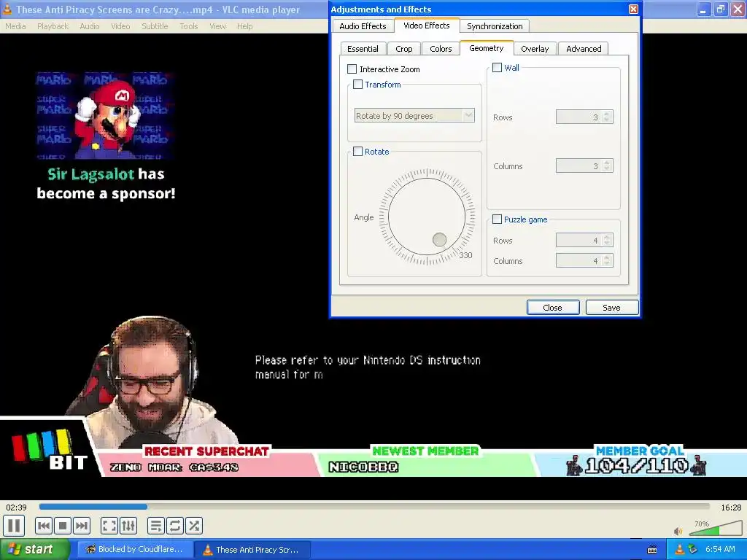Image resolution: width=747 pixels, height=560 pixels.
Task: Click the Windows start button
Action: [x=34, y=550]
